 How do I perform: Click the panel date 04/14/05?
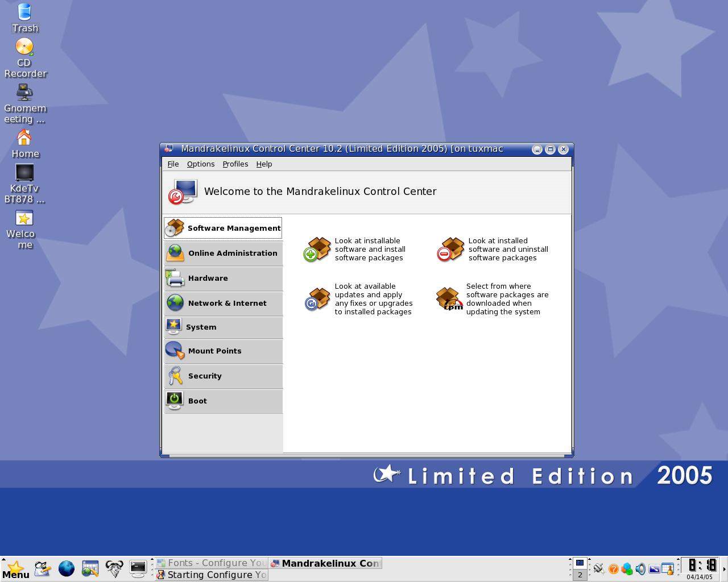tap(700, 577)
